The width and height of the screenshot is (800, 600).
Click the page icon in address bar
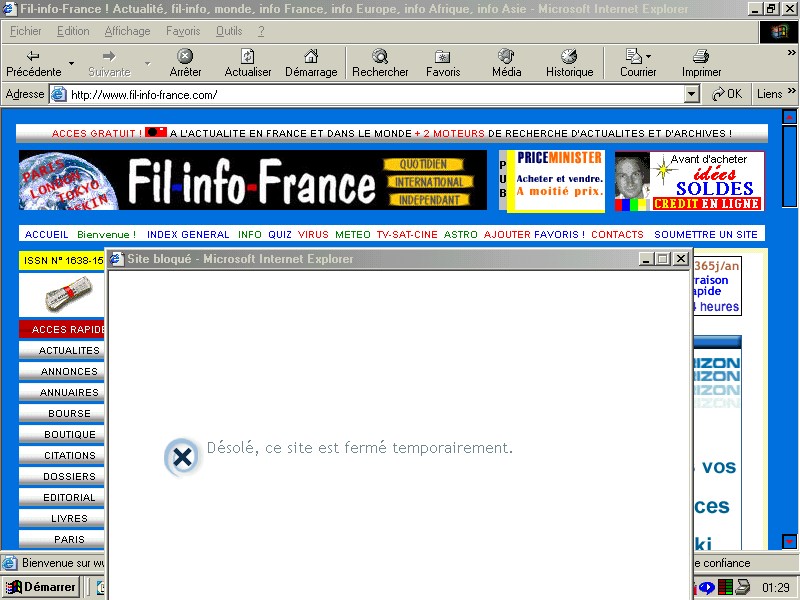coord(59,94)
